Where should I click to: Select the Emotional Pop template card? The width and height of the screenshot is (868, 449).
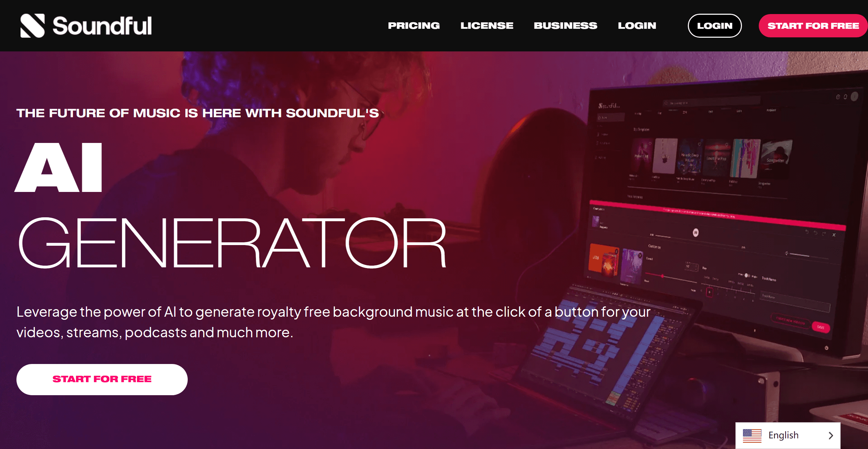point(717,158)
